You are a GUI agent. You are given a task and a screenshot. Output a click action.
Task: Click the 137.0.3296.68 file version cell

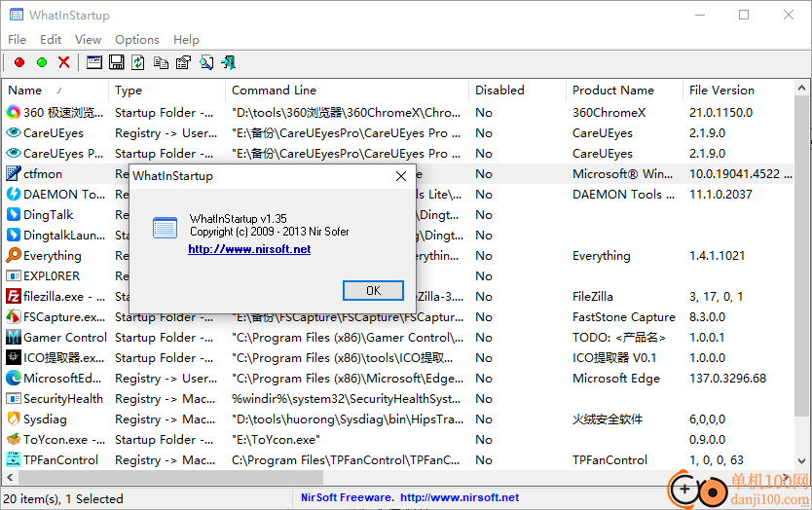[x=727, y=378]
